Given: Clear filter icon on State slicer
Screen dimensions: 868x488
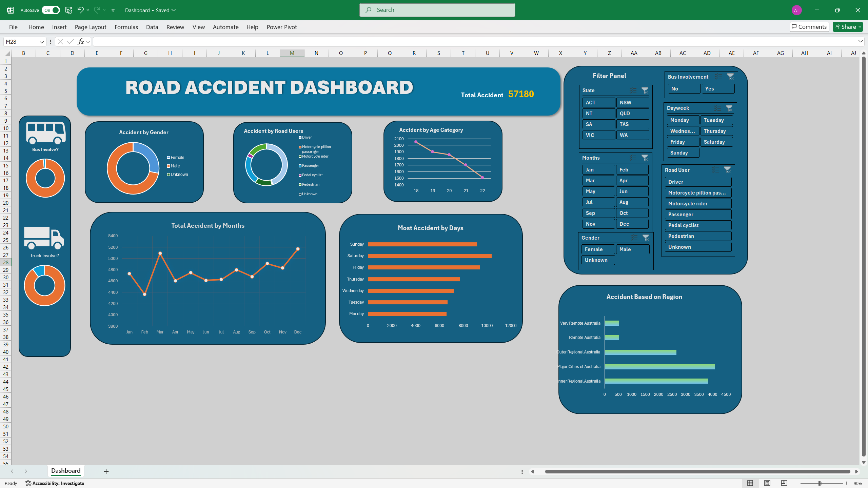Looking at the screenshot, I should pyautogui.click(x=645, y=90).
